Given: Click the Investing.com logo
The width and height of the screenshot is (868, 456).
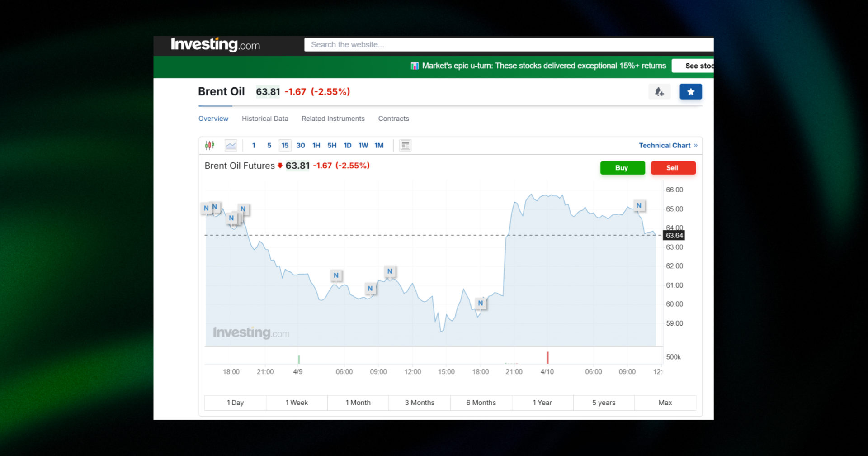Looking at the screenshot, I should click(x=215, y=45).
